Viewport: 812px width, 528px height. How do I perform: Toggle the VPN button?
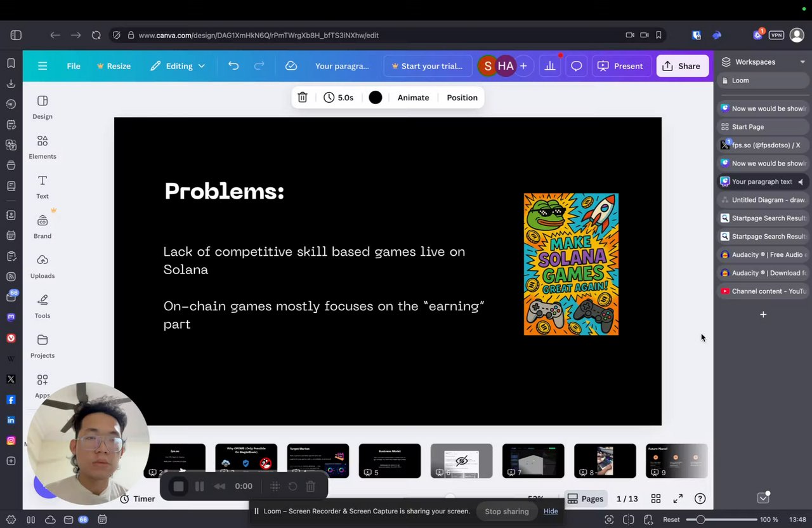pyautogui.click(x=776, y=36)
